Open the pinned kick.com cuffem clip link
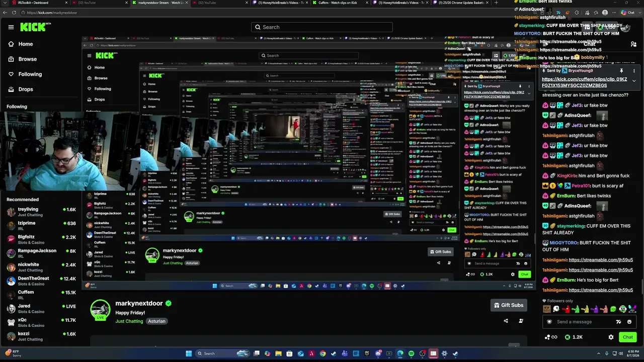This screenshot has width=644, height=362. click(585, 82)
